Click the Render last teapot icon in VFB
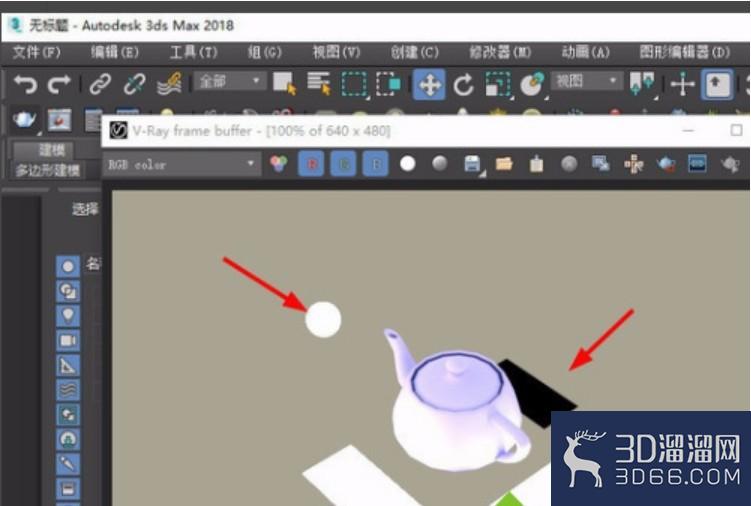This screenshot has width=751, height=506. 731,164
